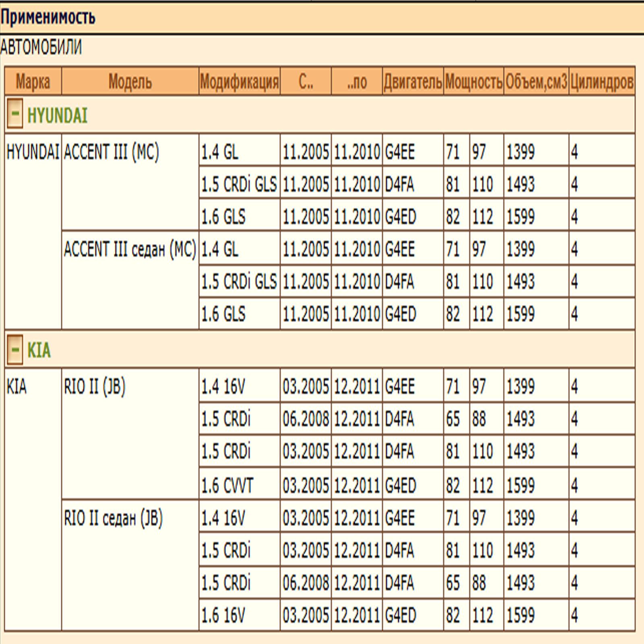Screen dimensions: 644x644
Task: Click the Цилиндров column header
Action: pos(602,81)
